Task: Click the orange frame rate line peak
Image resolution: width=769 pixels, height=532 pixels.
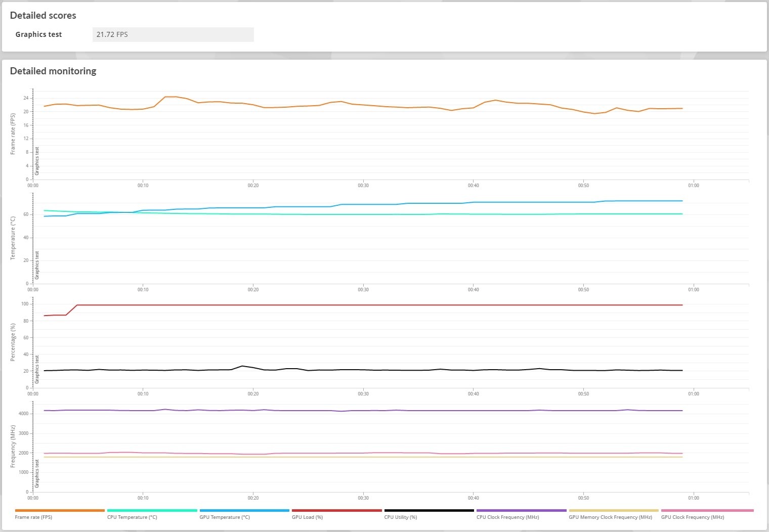Action: point(170,97)
